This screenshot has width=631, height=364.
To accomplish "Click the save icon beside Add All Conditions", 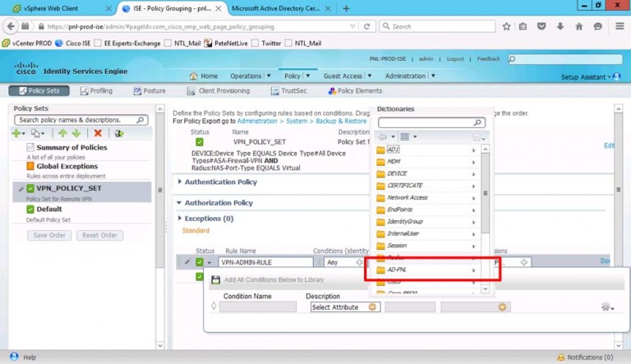I will pos(216,279).
